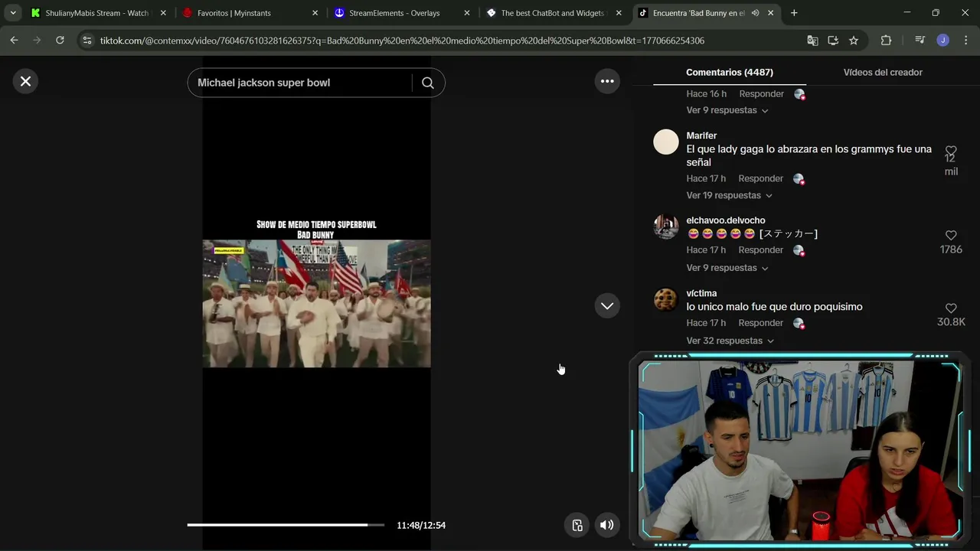Reply to Marifer's comment

(760, 178)
